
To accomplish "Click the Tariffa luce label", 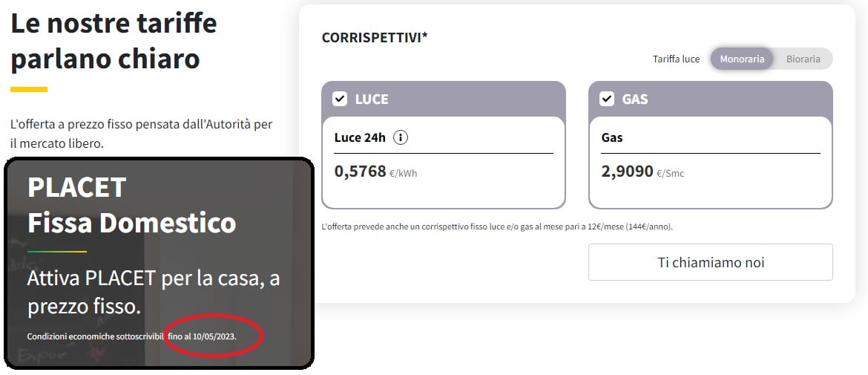I will (676, 59).
